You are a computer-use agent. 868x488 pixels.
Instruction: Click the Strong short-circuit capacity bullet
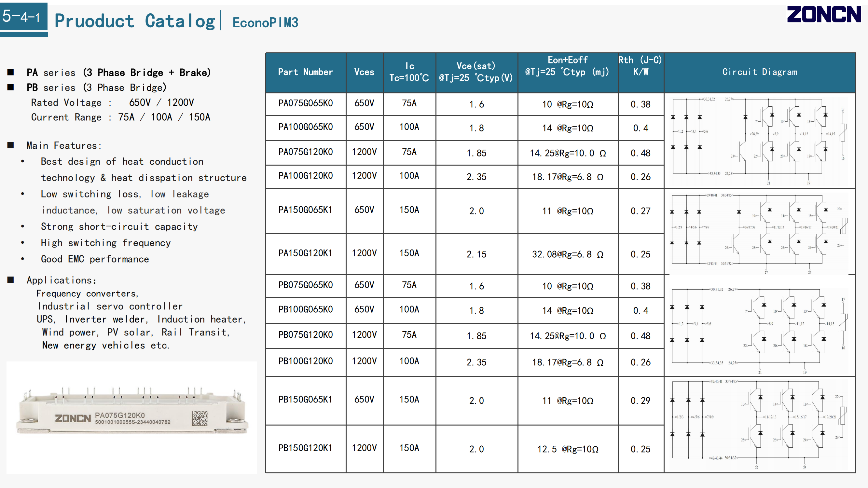tap(119, 227)
